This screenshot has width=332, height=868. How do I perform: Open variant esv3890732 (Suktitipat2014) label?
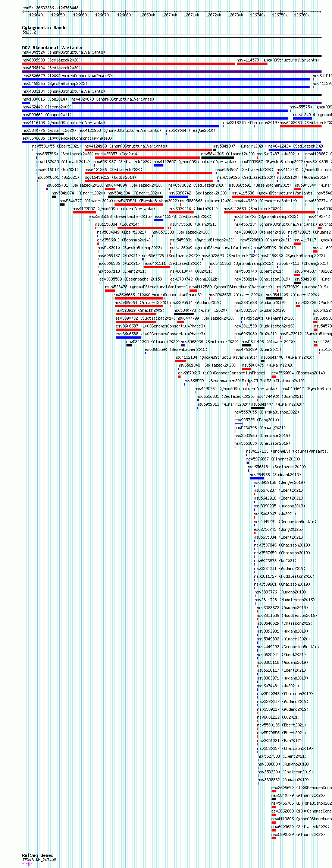point(145,319)
